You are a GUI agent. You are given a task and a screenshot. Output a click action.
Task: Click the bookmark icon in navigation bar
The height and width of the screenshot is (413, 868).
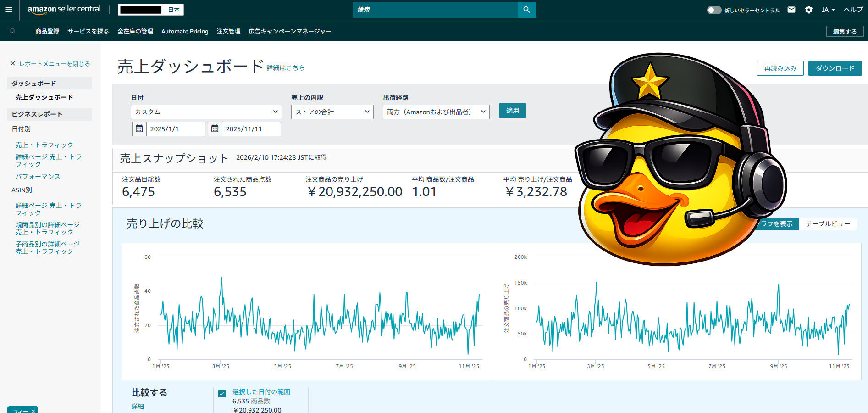tap(12, 31)
